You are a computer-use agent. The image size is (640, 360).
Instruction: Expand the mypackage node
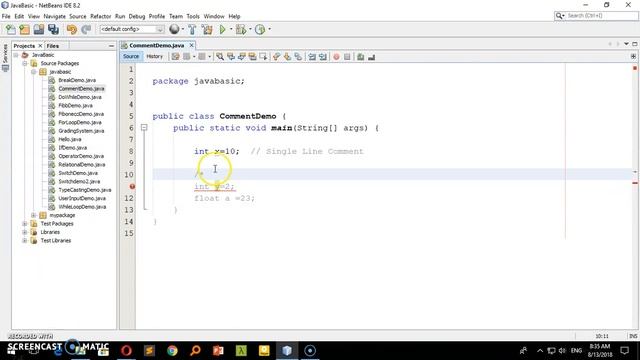pos(34,215)
